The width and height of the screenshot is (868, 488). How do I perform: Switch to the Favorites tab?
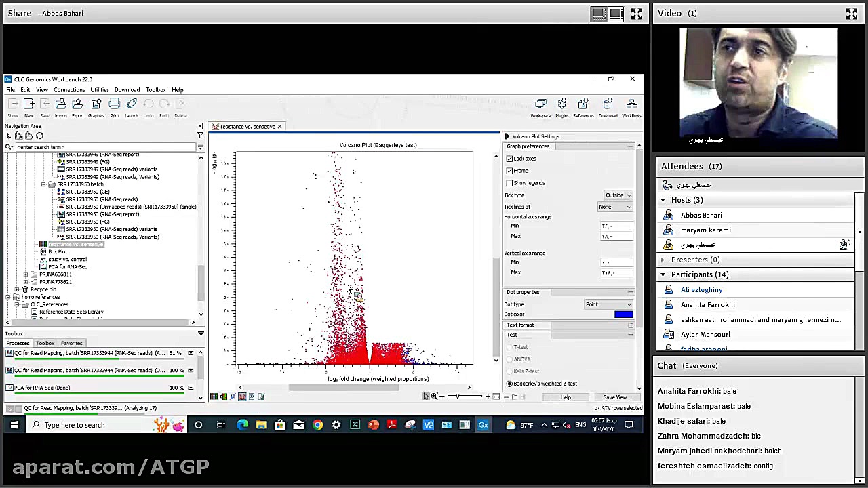[x=71, y=343]
